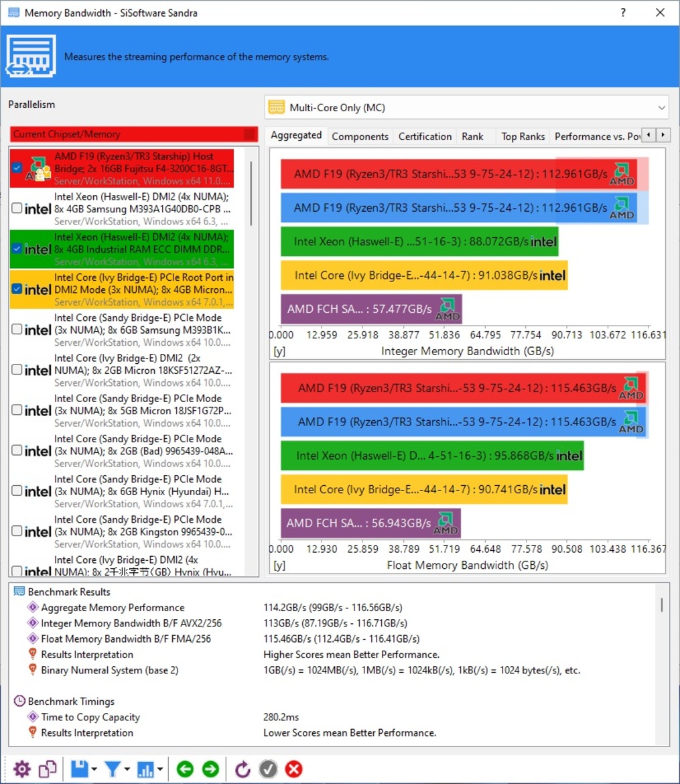
Task: Uncheck yellow Intel Core Ivy Bridge-E entry
Action: pos(17,289)
